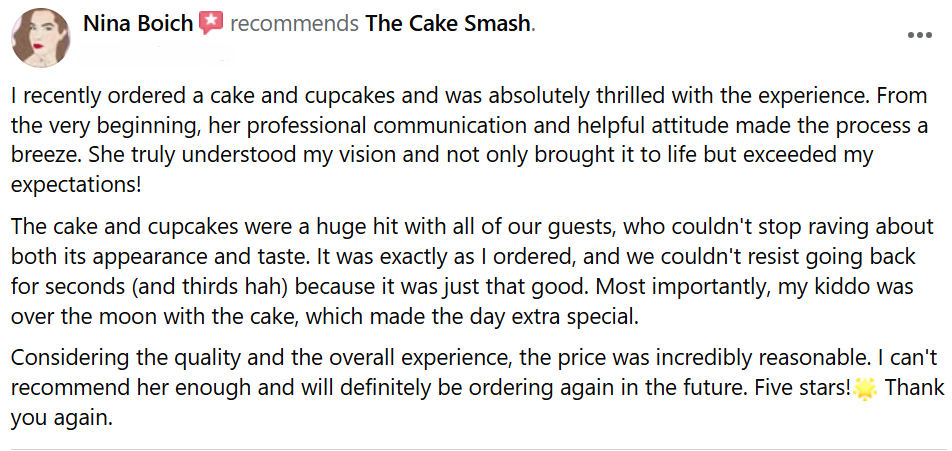Viewport: 952px width, 451px height.
Task: Click the red recommendation star badge
Action: (x=211, y=22)
